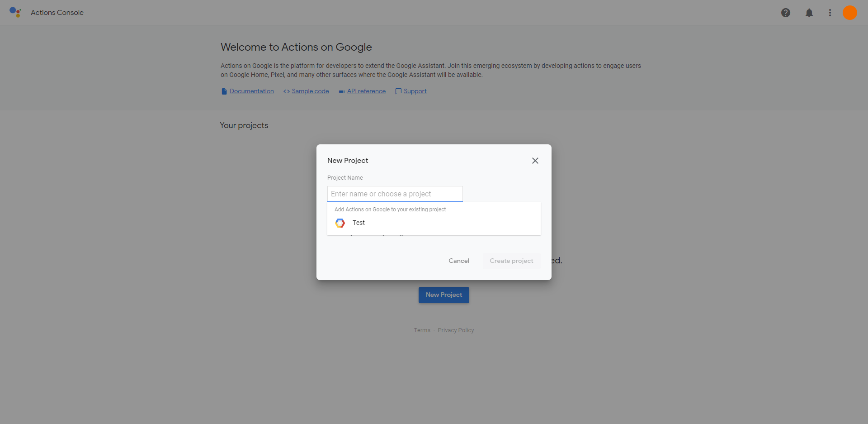Click the Your projects heading
868x424 pixels.
[244, 125]
